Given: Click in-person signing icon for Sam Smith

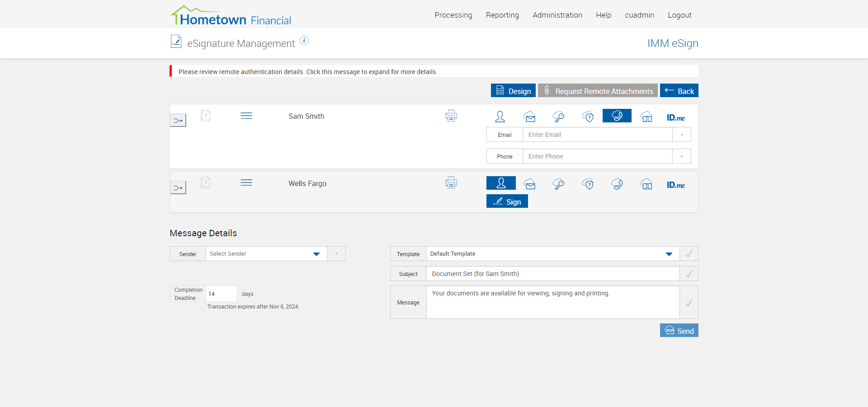Looking at the screenshot, I should 500,117.
